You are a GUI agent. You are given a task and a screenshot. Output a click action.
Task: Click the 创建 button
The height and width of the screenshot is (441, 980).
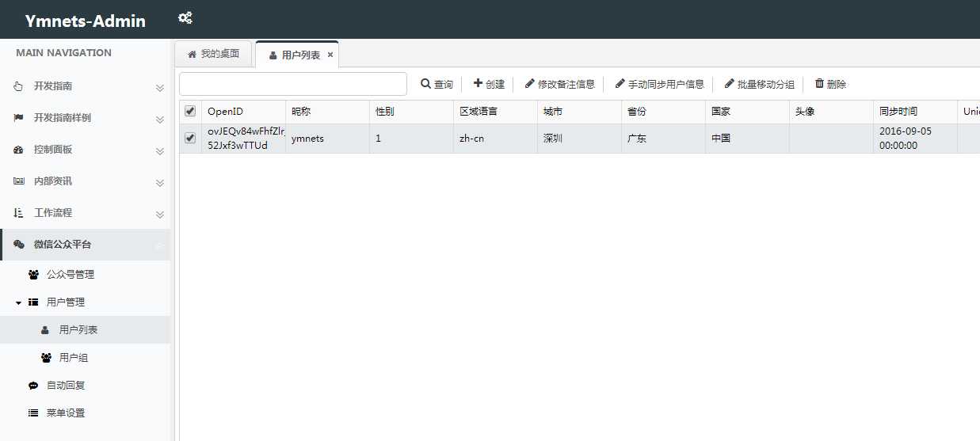point(489,84)
